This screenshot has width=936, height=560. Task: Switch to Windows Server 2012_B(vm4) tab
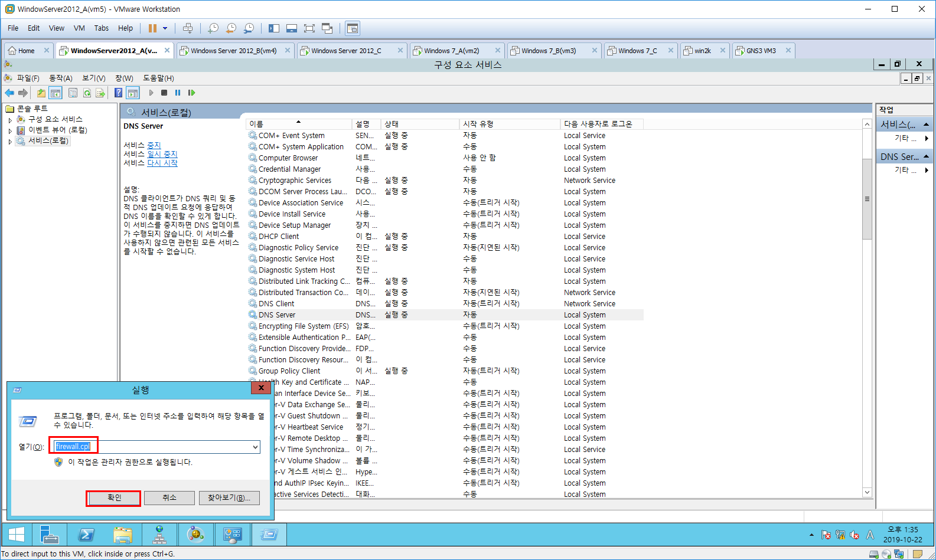coord(234,51)
